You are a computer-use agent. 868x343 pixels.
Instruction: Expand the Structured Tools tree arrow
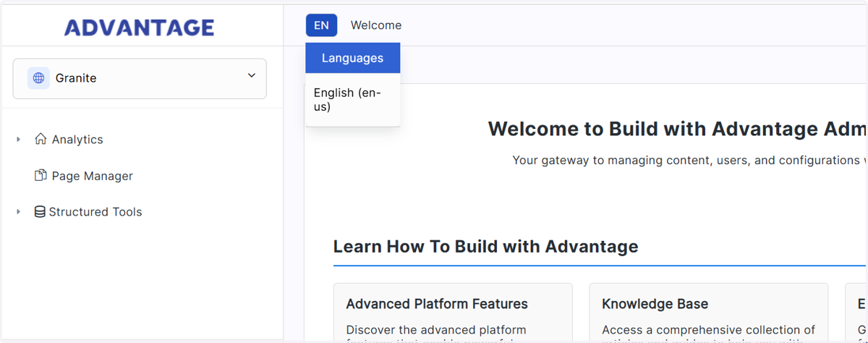tap(19, 212)
